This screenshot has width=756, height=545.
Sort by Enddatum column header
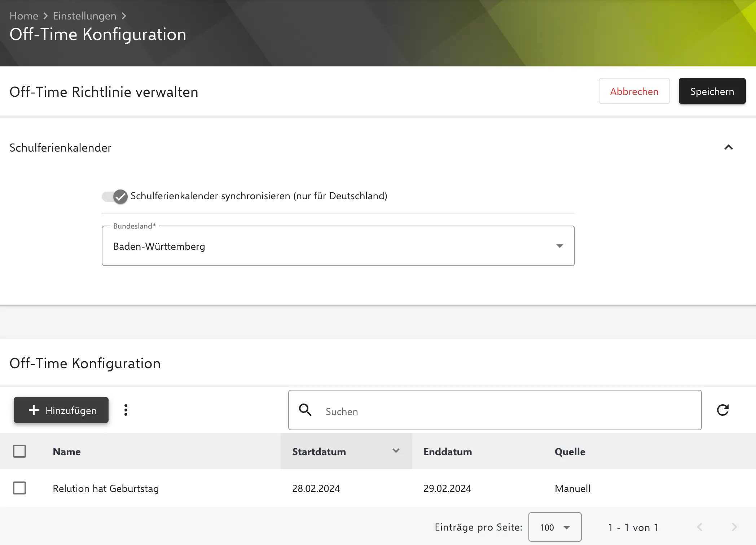click(x=447, y=452)
